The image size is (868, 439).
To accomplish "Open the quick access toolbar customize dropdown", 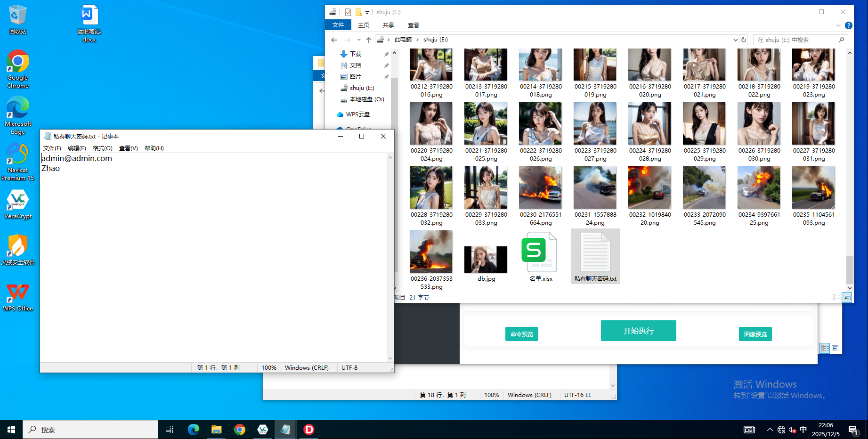I will point(367,13).
